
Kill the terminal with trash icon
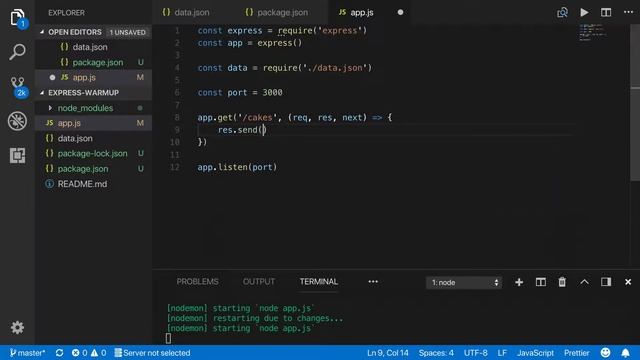pyautogui.click(x=562, y=282)
